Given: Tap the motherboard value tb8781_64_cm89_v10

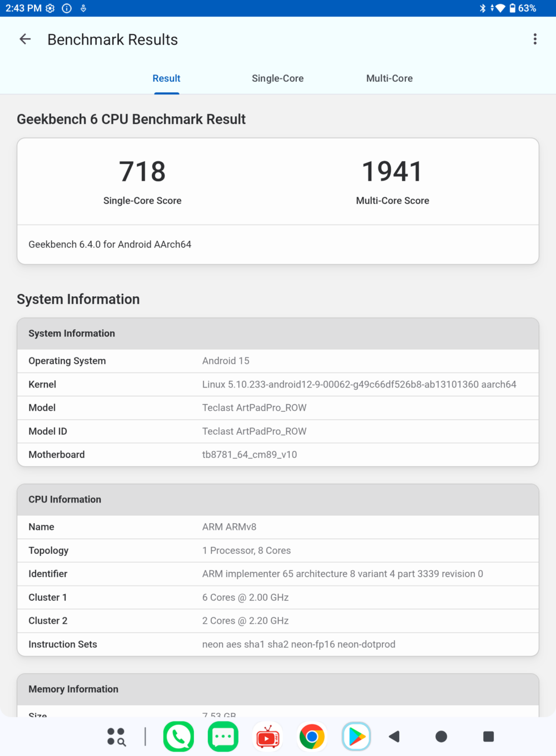Looking at the screenshot, I should click(250, 455).
